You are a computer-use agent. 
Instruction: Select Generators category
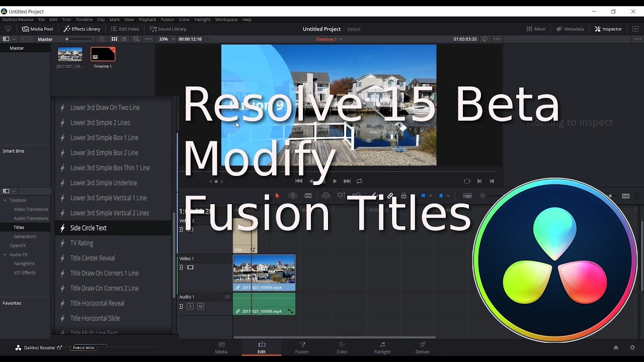(25, 236)
